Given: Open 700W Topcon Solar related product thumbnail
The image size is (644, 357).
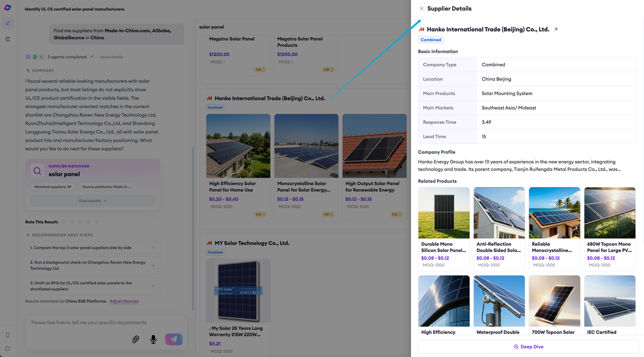Looking at the screenshot, I should (554, 301).
